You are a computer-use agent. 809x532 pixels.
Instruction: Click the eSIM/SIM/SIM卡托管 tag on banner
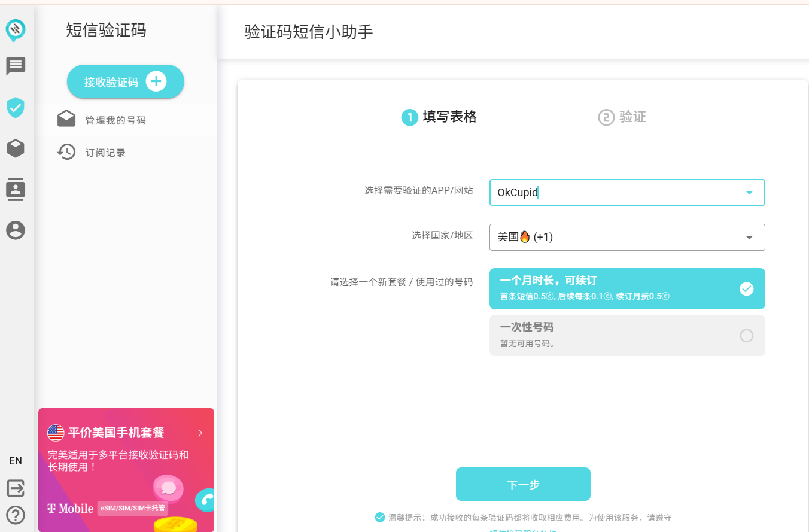132,508
